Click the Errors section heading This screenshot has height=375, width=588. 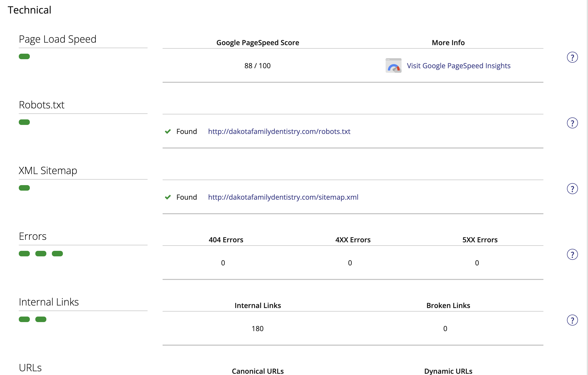33,236
